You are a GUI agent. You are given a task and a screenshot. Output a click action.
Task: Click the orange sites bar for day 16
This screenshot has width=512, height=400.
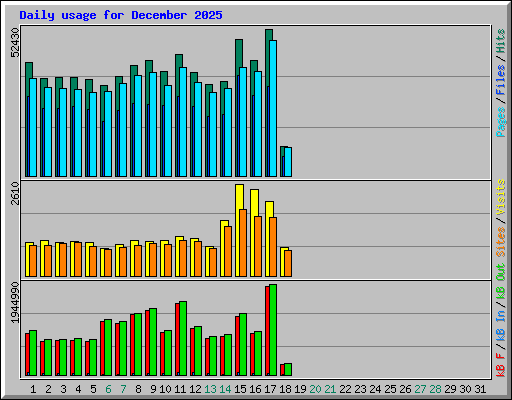click(x=258, y=246)
